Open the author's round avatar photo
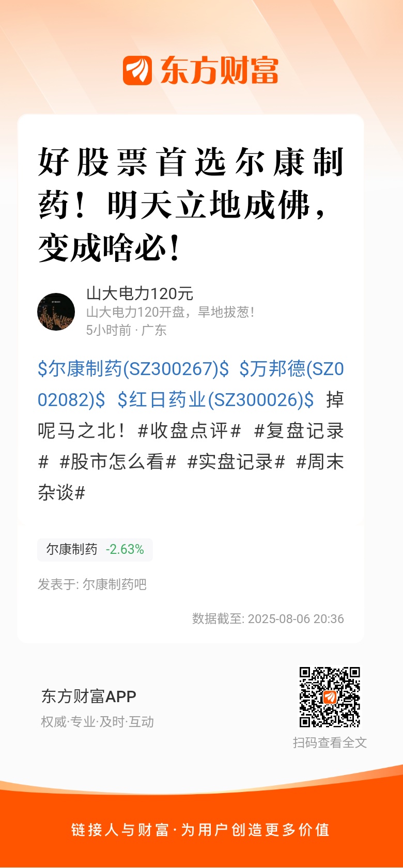Image resolution: width=403 pixels, height=868 pixels. click(x=56, y=312)
